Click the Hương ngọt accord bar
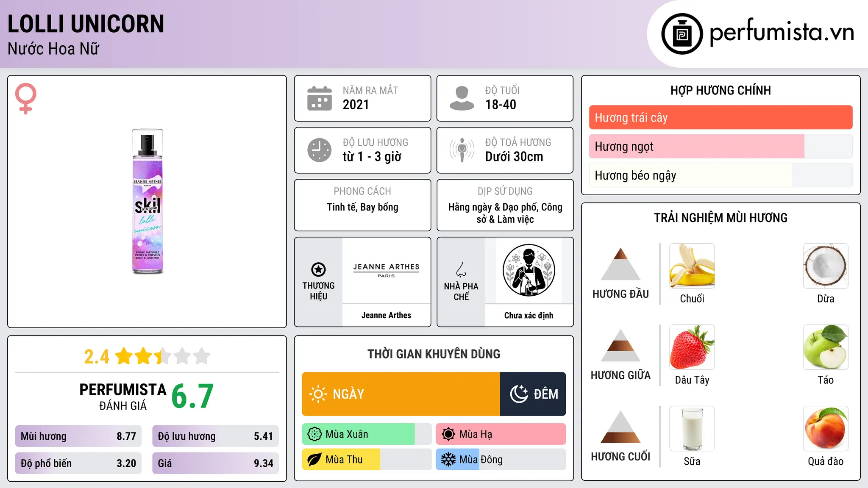 [x=721, y=146]
